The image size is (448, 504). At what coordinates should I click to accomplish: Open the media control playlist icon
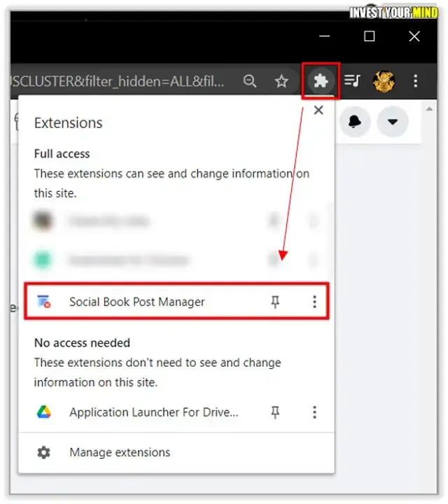click(353, 80)
